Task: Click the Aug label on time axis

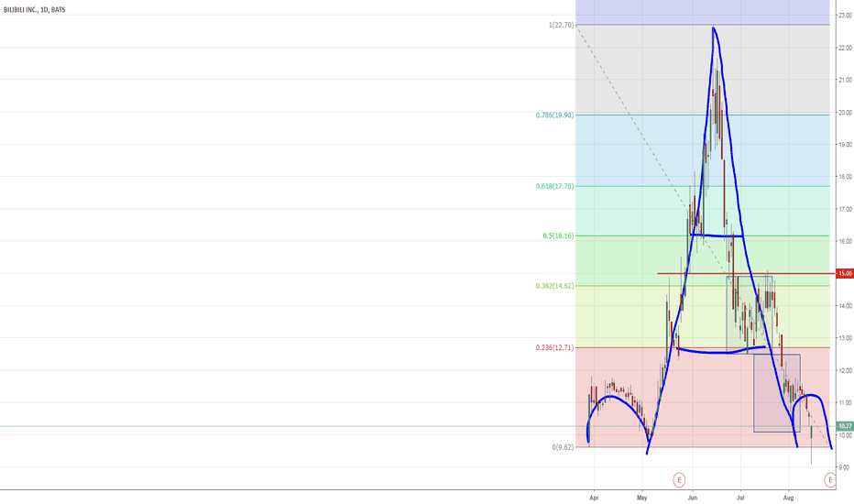Action: tap(788, 498)
